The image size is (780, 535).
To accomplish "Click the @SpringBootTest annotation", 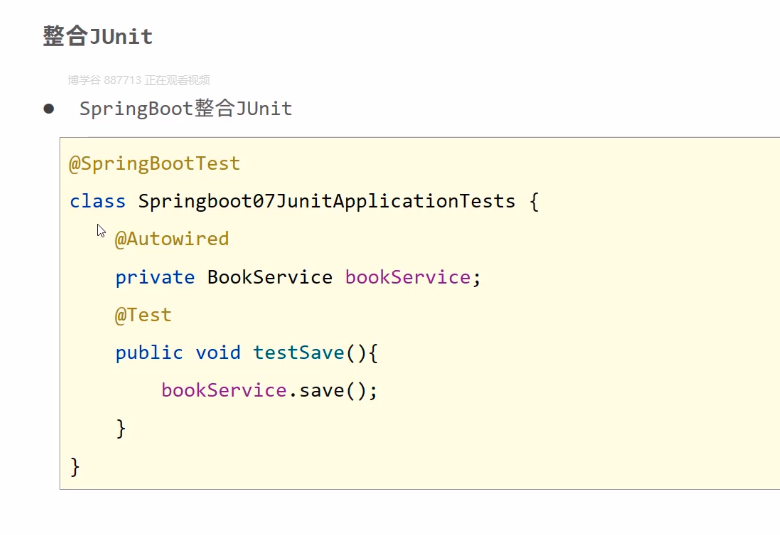I will pos(155,164).
